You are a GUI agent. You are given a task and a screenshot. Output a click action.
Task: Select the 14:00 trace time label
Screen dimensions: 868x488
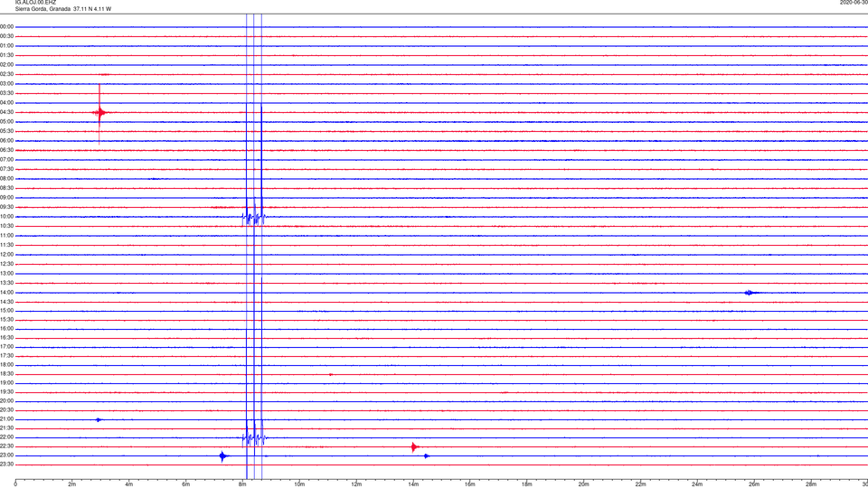point(7,293)
